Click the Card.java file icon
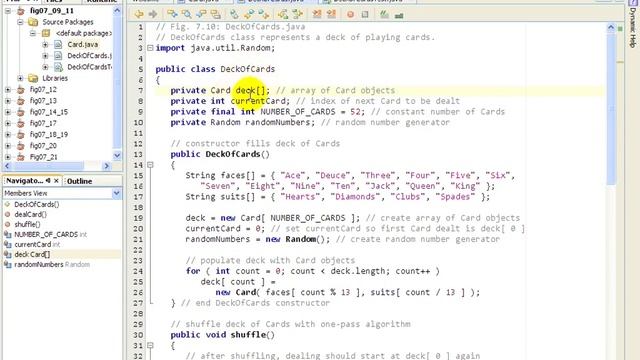640x360 pixels. (58, 44)
